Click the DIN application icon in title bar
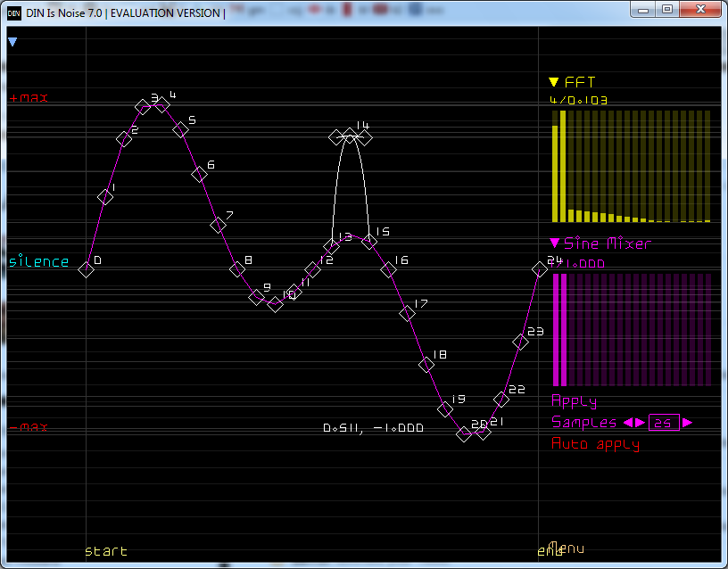Screen dimensions: 728x569 click(x=15, y=12)
